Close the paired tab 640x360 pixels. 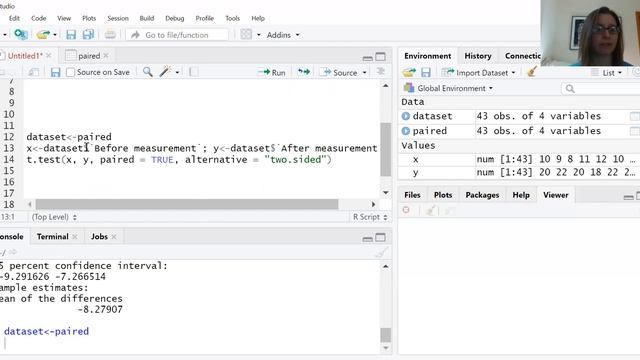tap(106, 56)
